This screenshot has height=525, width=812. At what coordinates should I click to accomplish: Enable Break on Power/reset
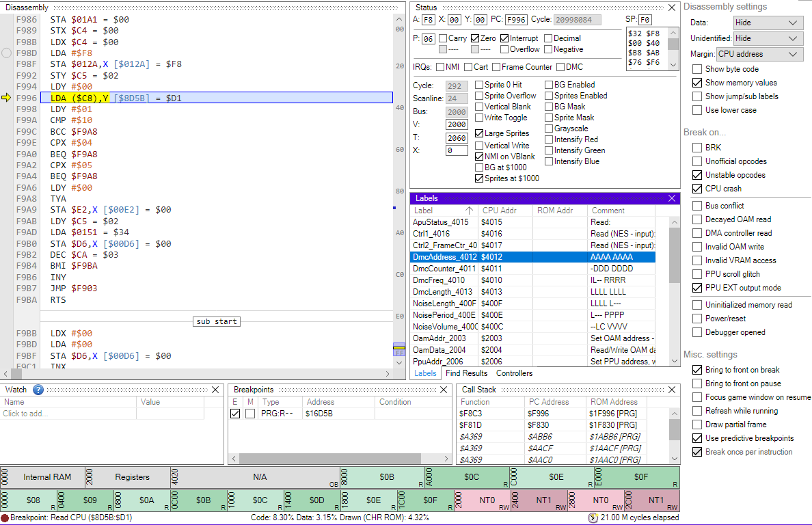[x=697, y=319]
